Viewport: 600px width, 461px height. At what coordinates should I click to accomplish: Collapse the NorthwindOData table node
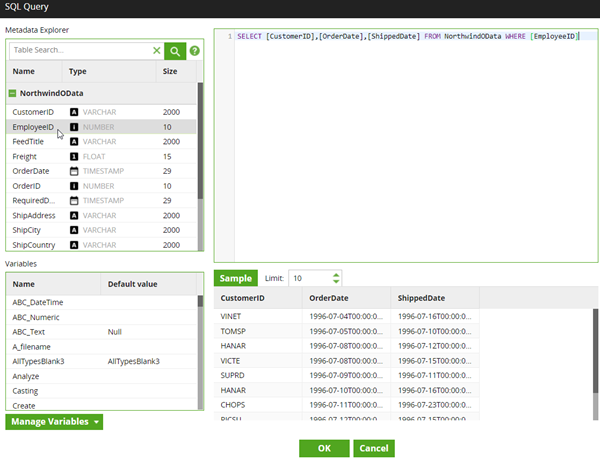coord(12,93)
